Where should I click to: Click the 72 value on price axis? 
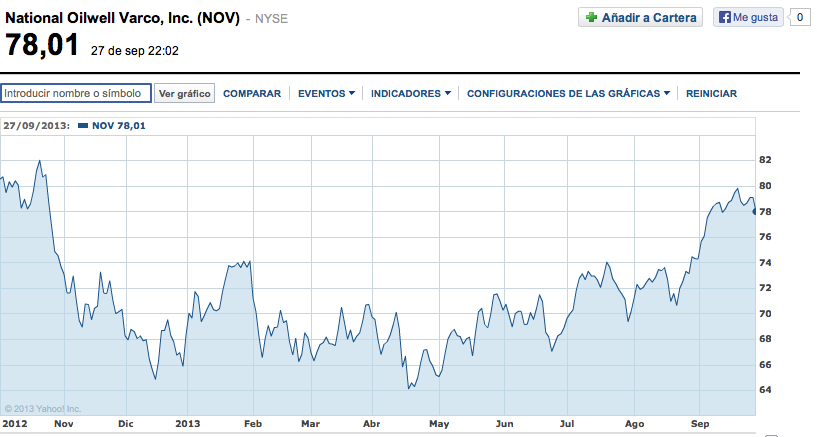(x=765, y=288)
